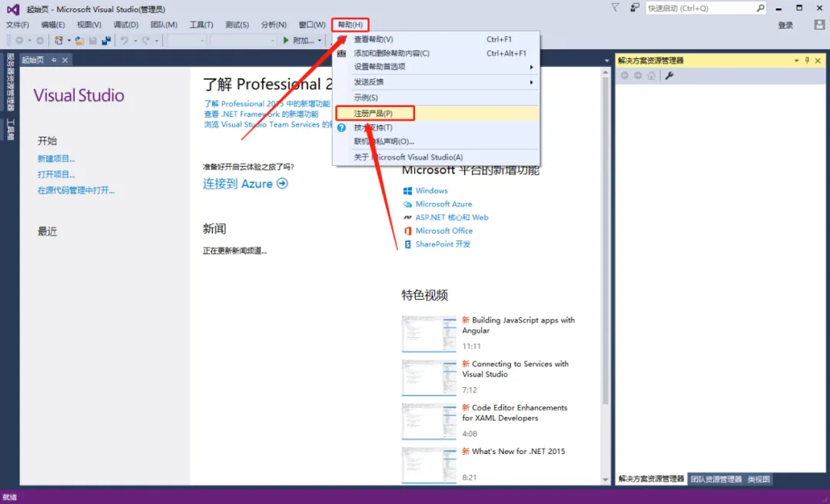Image resolution: width=830 pixels, height=504 pixels.
Task: Switch to the 类视图 tab
Action: click(x=759, y=479)
